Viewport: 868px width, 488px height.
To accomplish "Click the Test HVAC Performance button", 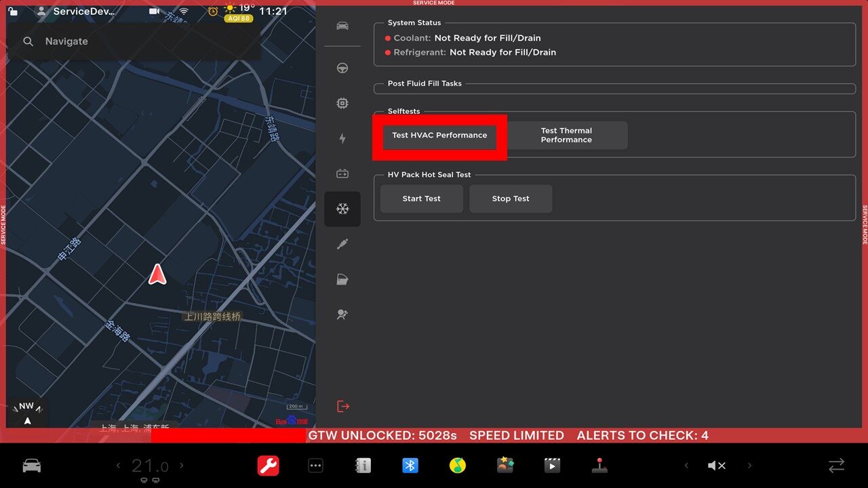I will coord(439,136).
